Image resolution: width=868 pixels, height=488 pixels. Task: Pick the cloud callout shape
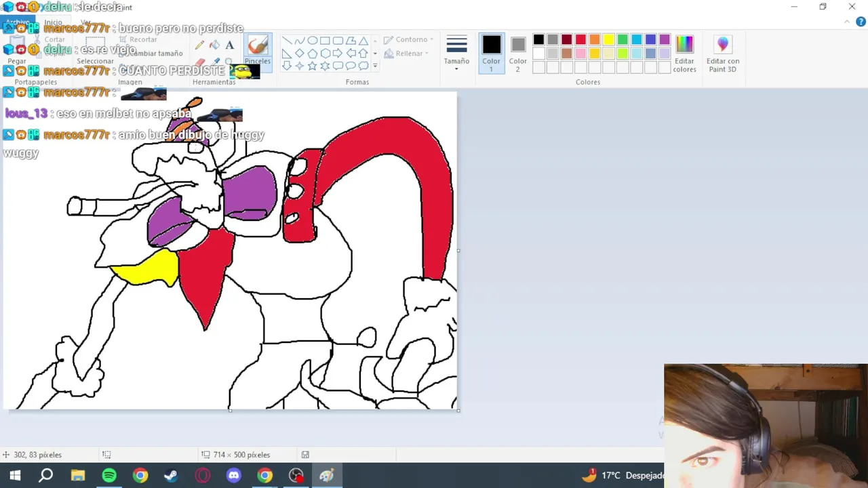tap(363, 66)
